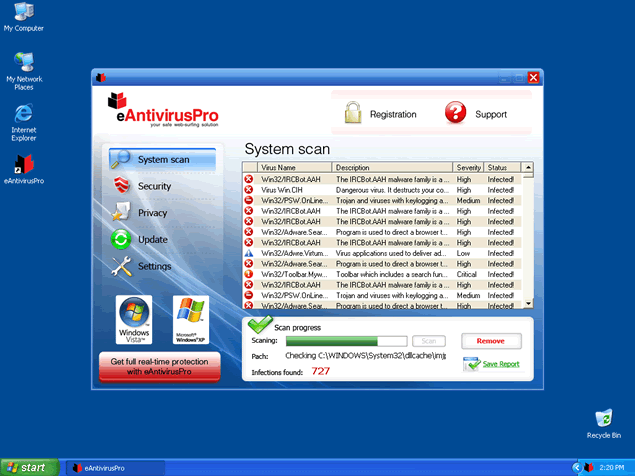Click the Windows Vista logo badge
Screen dimensions: 635x476
coord(135,319)
